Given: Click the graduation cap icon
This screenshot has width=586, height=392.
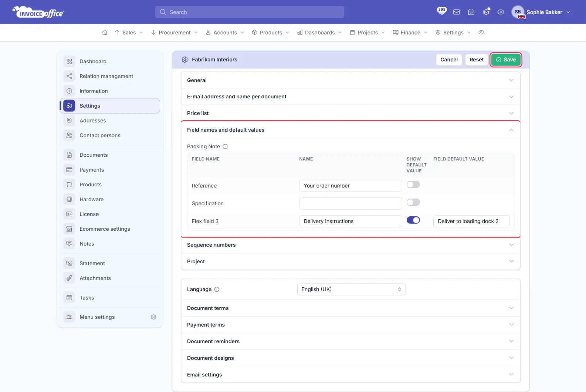Looking at the screenshot, I should point(486,12).
